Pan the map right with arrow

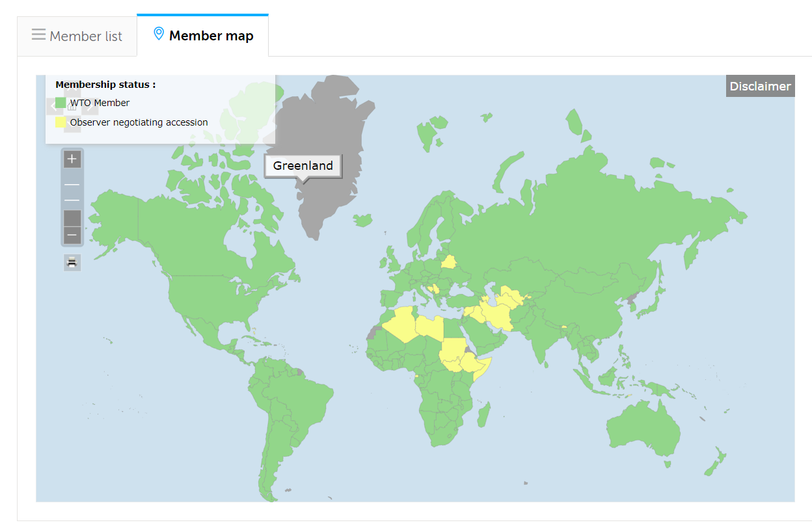pos(90,106)
